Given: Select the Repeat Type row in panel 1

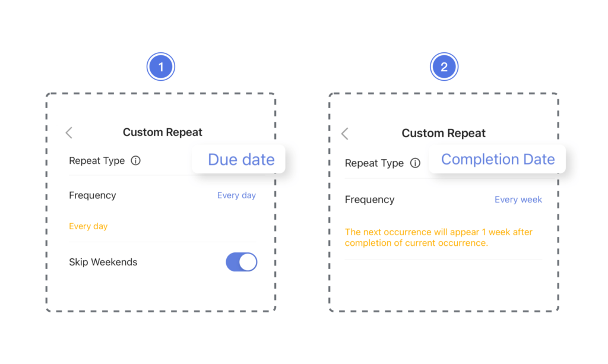Looking at the screenshot, I should click(97, 161).
